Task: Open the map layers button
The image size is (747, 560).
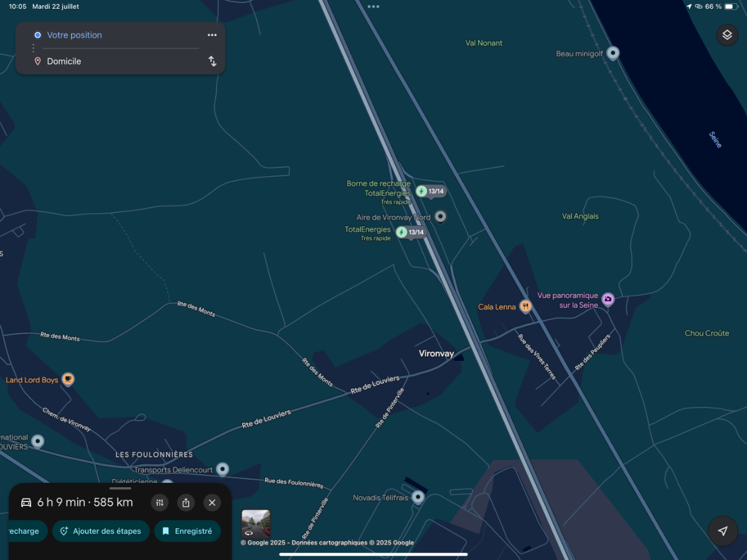Action: [726, 35]
